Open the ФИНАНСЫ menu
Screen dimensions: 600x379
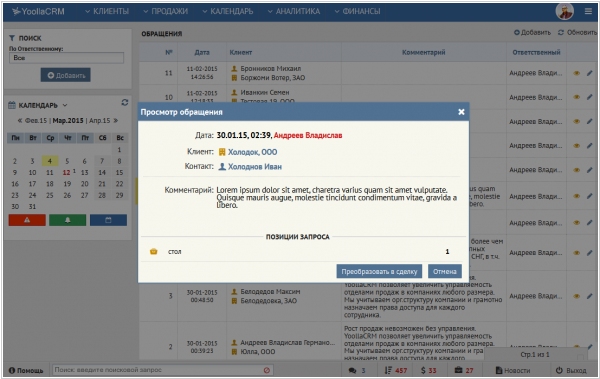(357, 11)
